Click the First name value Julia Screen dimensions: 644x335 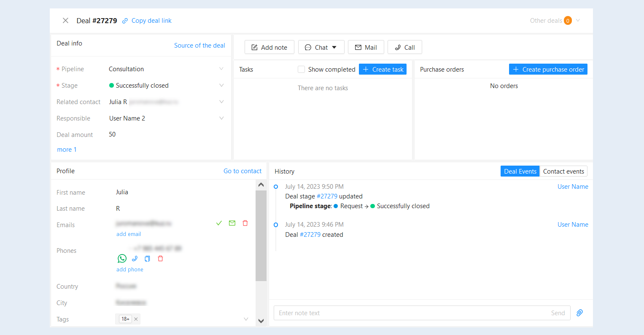122,192
